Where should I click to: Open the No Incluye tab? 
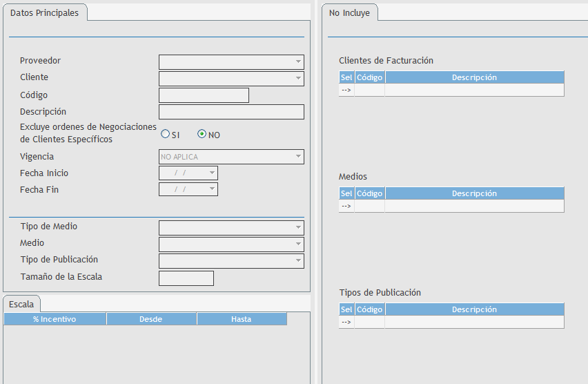tap(350, 13)
